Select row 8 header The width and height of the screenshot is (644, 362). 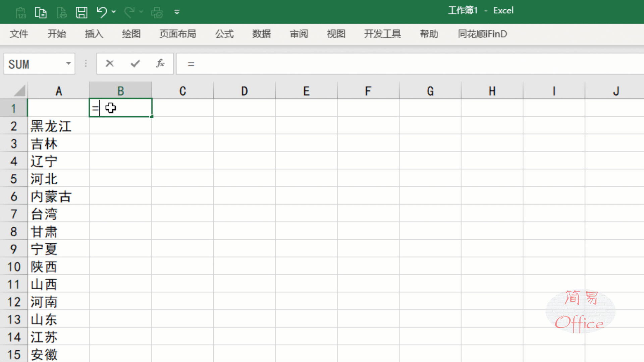click(14, 231)
